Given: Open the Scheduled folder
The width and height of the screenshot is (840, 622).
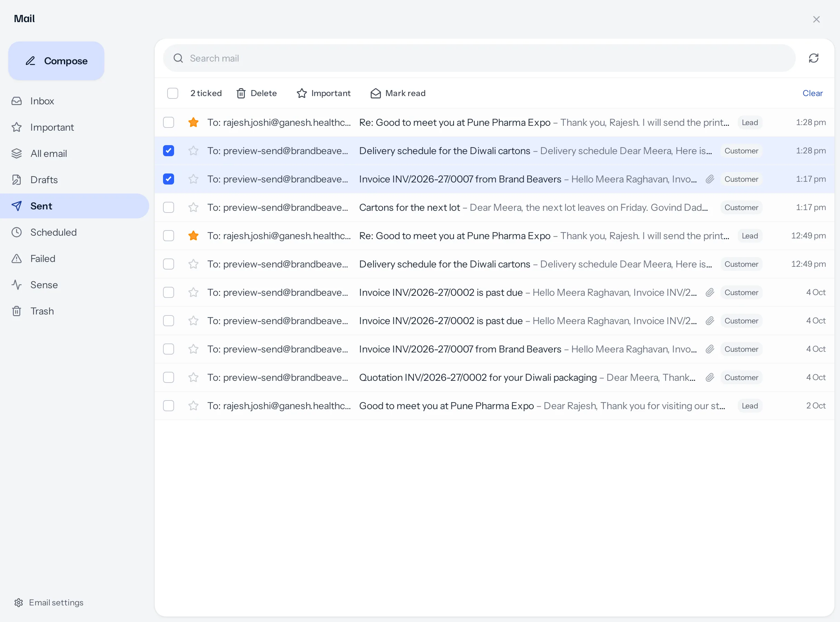Looking at the screenshot, I should point(75,232).
